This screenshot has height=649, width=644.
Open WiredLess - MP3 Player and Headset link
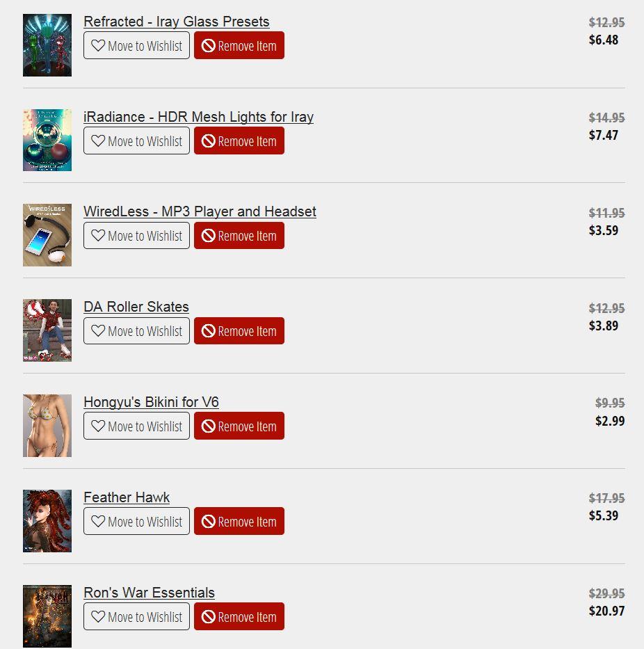pos(200,211)
